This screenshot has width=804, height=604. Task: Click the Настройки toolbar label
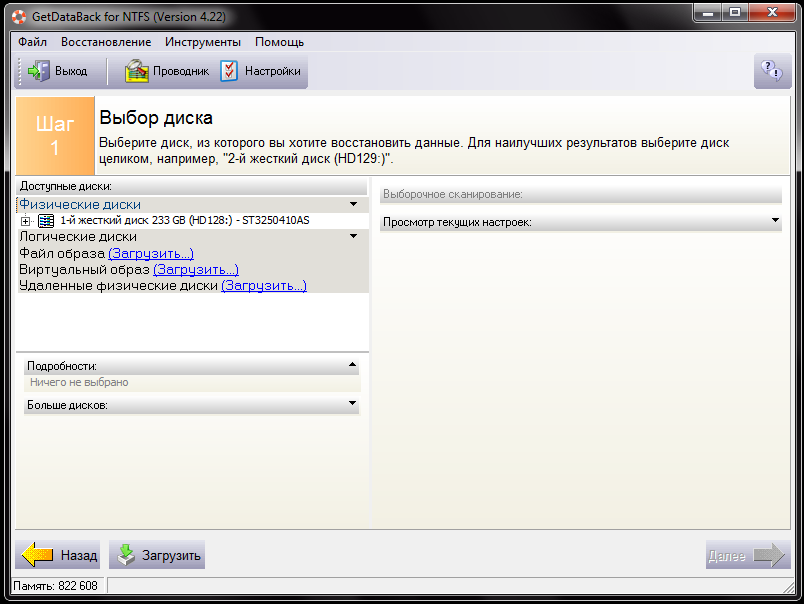273,71
